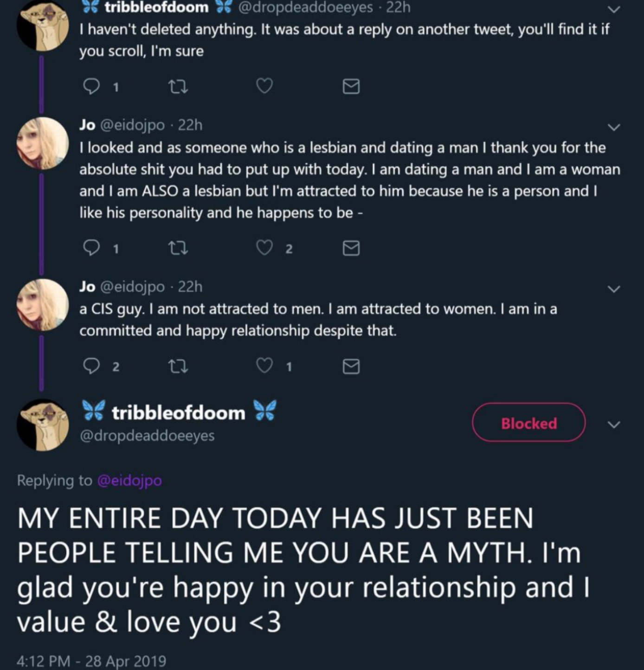Reply to tribbleofdoom's "haven't deleted anything" tweet
This screenshot has height=670, width=644.
(x=91, y=86)
